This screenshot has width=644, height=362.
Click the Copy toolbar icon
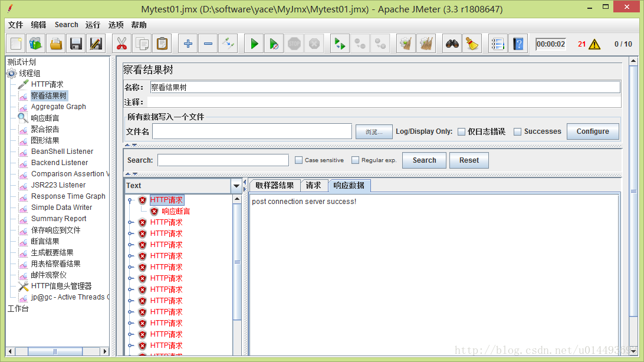coord(142,44)
